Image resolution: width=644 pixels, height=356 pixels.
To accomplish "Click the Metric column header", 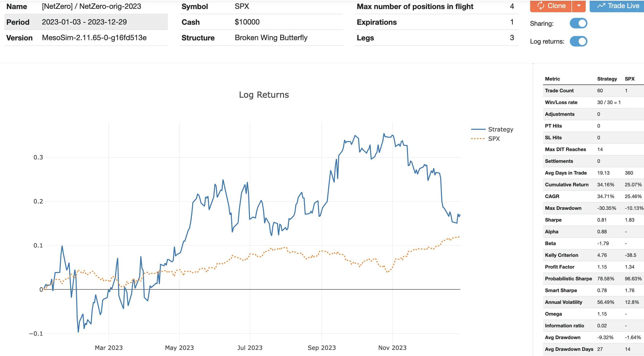I will [552, 79].
